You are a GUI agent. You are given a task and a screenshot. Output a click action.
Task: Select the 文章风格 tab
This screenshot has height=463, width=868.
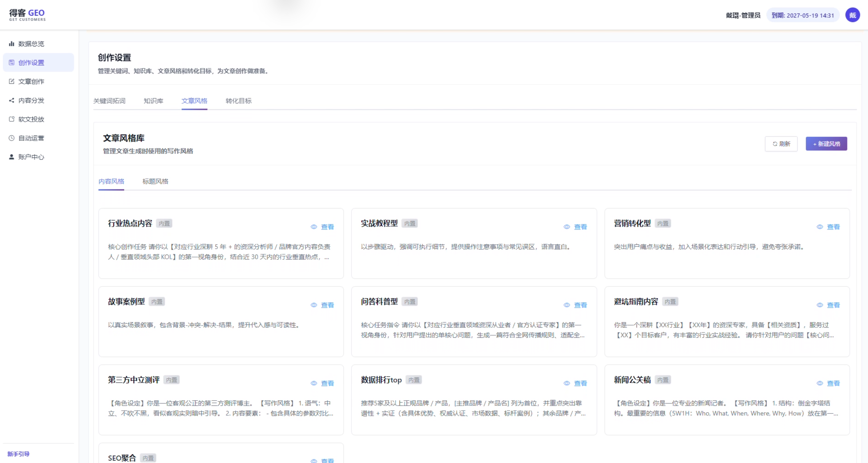click(x=194, y=101)
